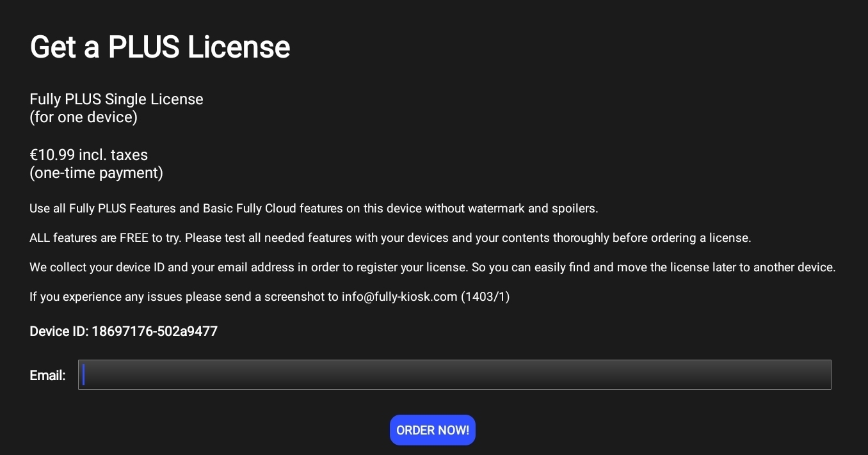868x455 pixels.
Task: Click the "(for one device)" line
Action: [x=83, y=117]
